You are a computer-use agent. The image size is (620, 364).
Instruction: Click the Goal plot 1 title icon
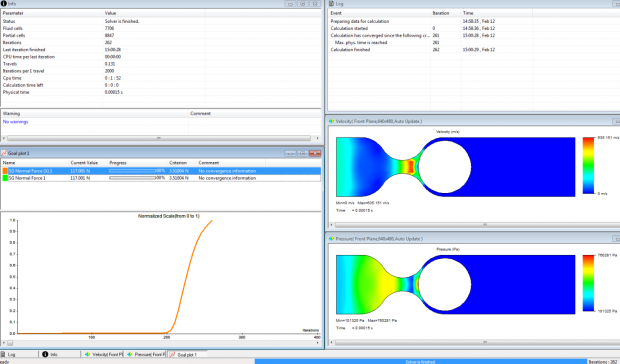[4, 153]
